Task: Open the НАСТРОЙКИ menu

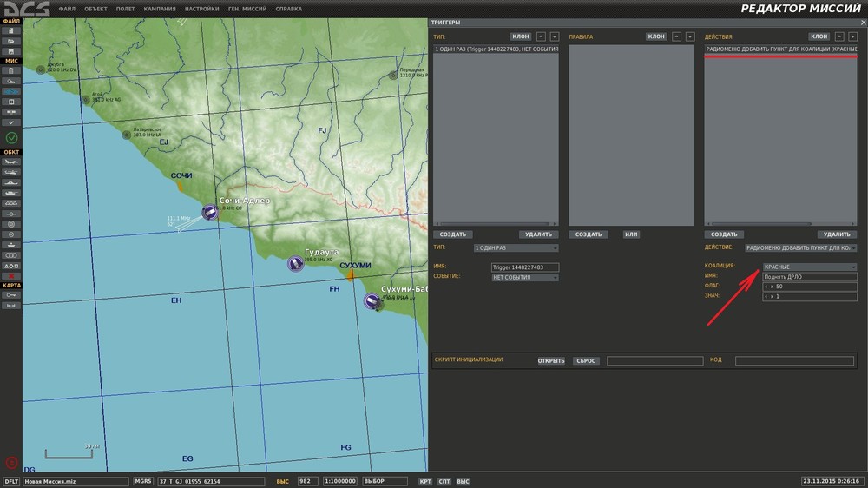Action: pos(202,9)
